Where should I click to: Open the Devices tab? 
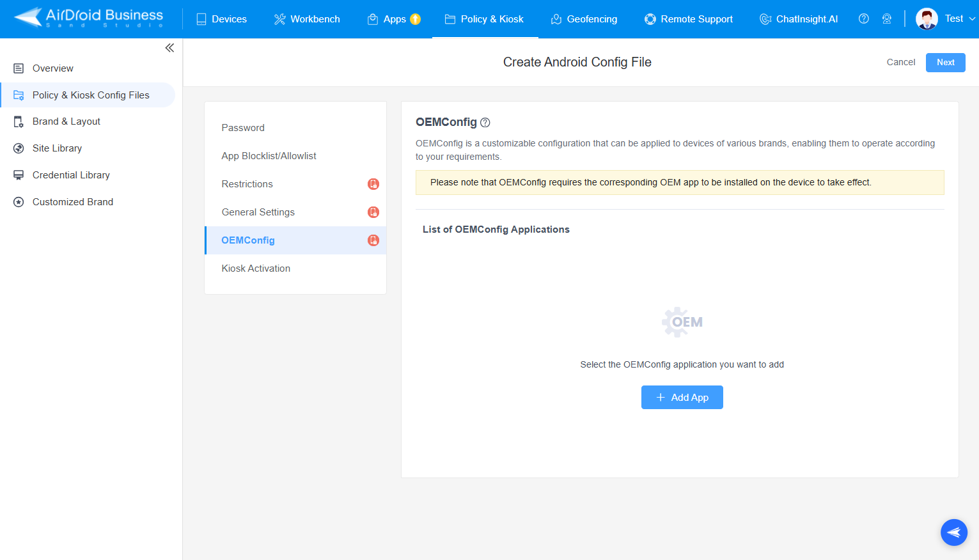tap(221, 19)
